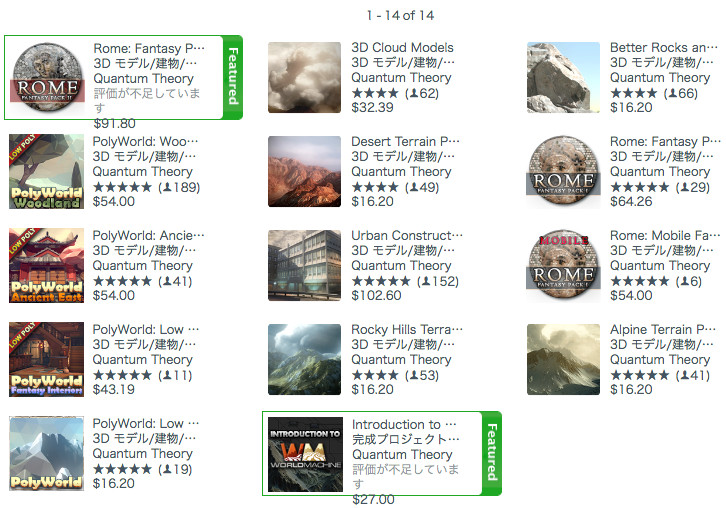Click the Alpine Terrain P… title
The image size is (726, 508).
click(x=663, y=330)
